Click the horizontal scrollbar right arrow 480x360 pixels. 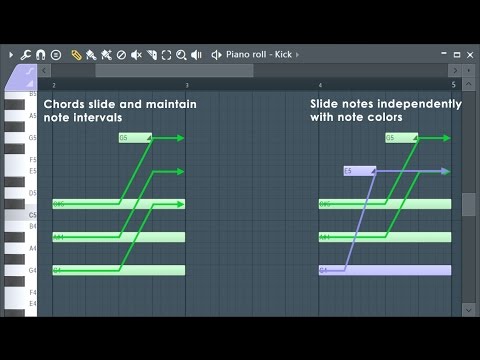click(x=455, y=71)
